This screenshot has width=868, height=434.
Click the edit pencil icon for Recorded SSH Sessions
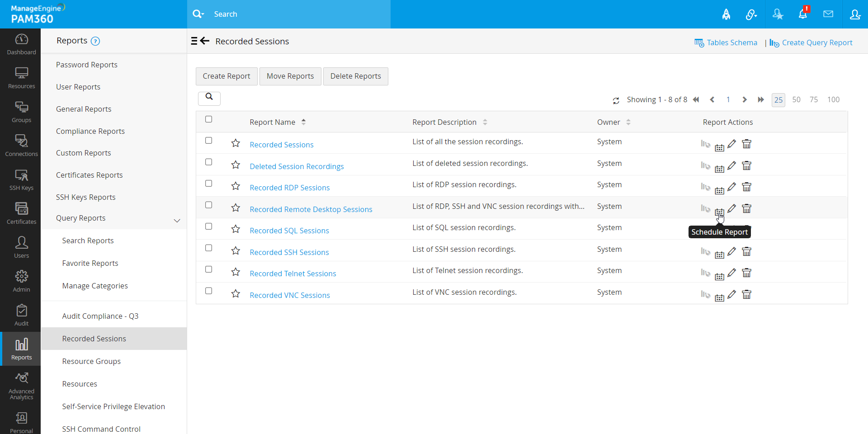click(x=732, y=251)
